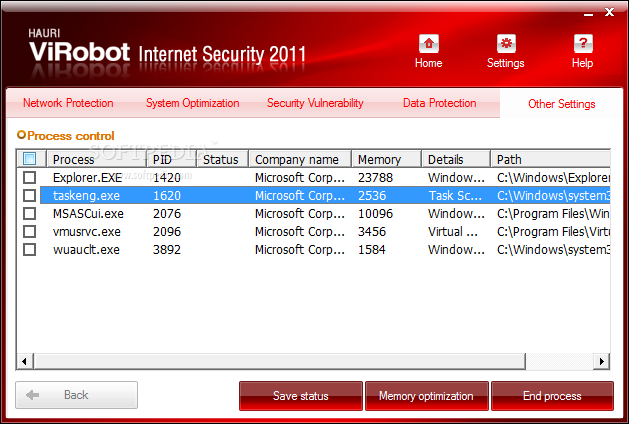629x424 pixels.
Task: Close the ViRobot window
Action: 609,12
